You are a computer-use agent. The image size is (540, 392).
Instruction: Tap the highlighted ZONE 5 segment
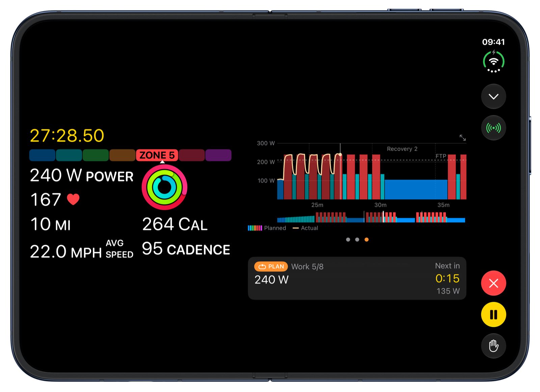[157, 155]
